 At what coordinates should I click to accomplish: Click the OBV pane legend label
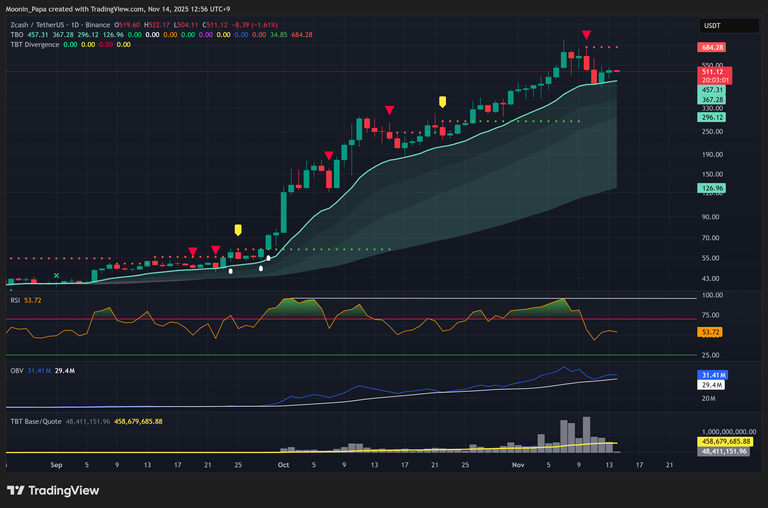coord(16,371)
